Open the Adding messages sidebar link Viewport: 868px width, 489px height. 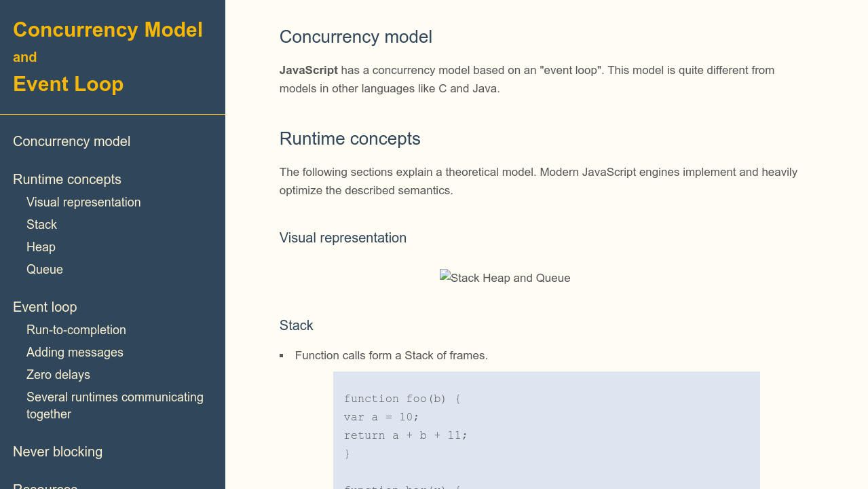(x=75, y=352)
